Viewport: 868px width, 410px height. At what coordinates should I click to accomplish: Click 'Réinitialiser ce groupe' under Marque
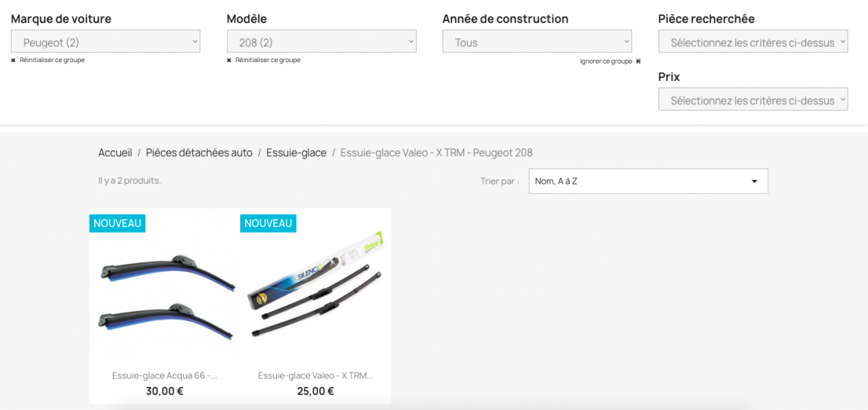(52, 60)
